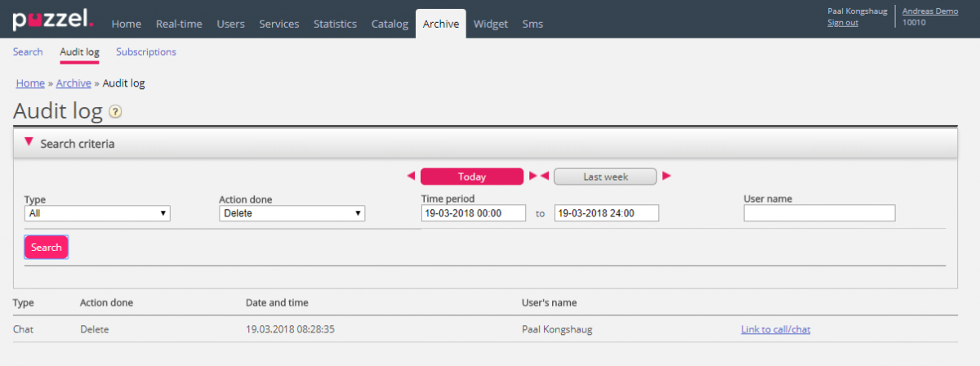
Task: Open the Real-time tab
Action: (x=179, y=24)
